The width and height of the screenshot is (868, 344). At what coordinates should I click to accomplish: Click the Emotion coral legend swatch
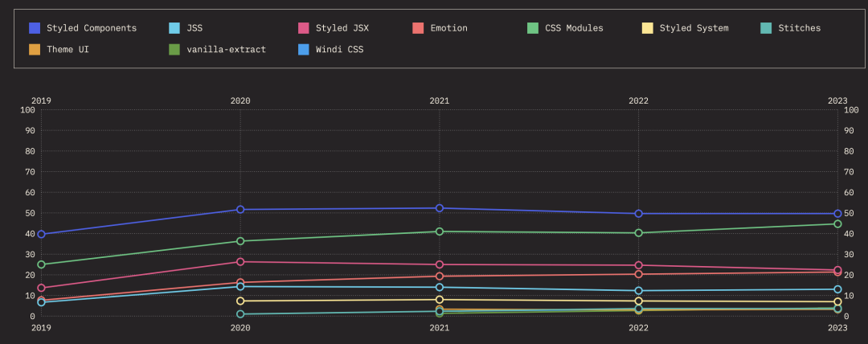[418, 28]
